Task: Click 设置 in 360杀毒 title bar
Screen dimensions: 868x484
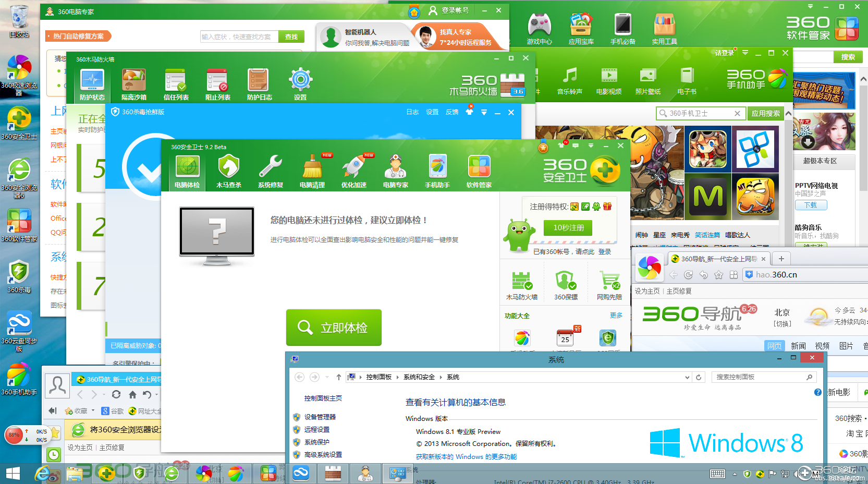Action: coord(432,112)
